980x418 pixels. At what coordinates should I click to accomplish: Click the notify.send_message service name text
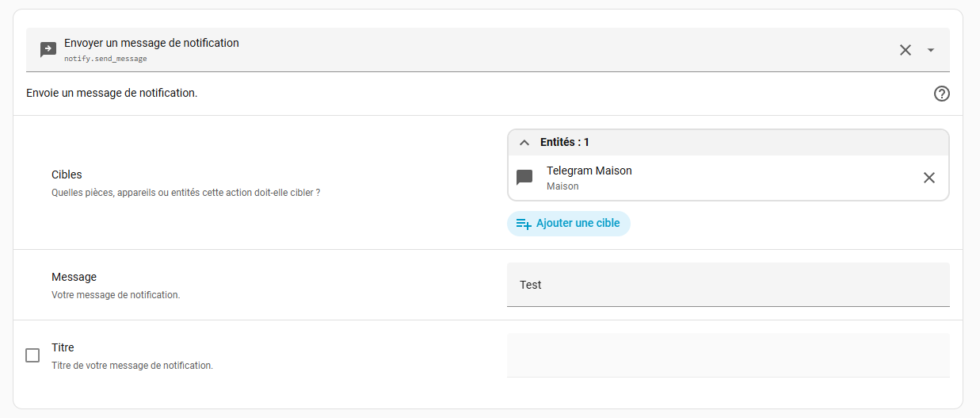(105, 59)
